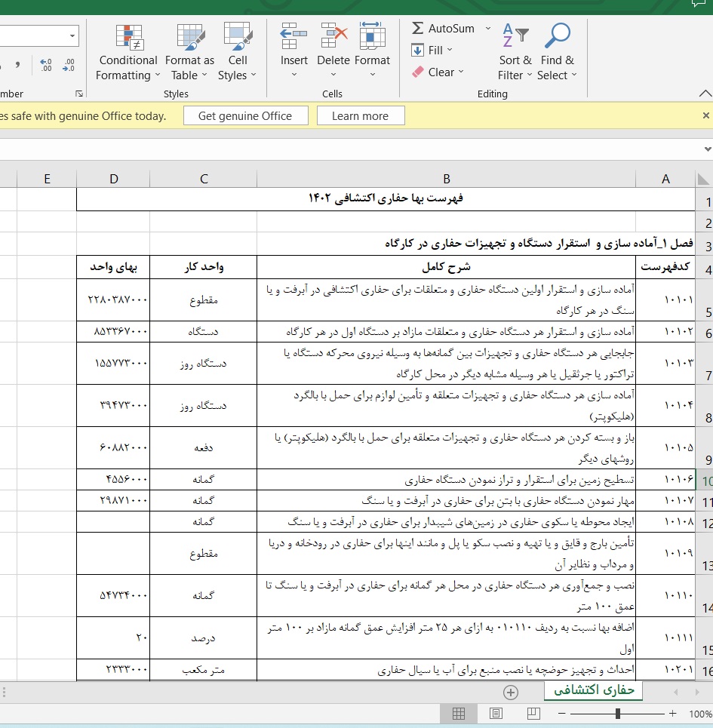Screen dimensions: 713x728
Task: Click header cell بهای واحد
Action: [x=113, y=267]
